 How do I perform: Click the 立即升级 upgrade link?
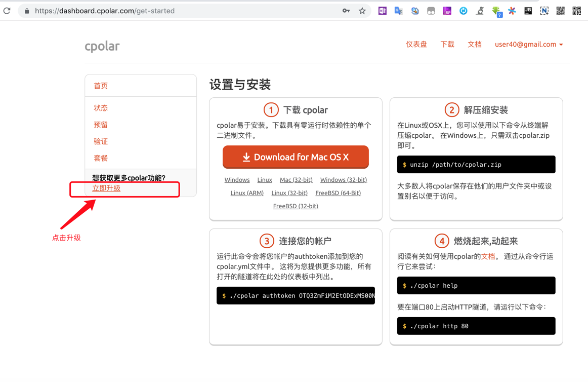tap(106, 188)
